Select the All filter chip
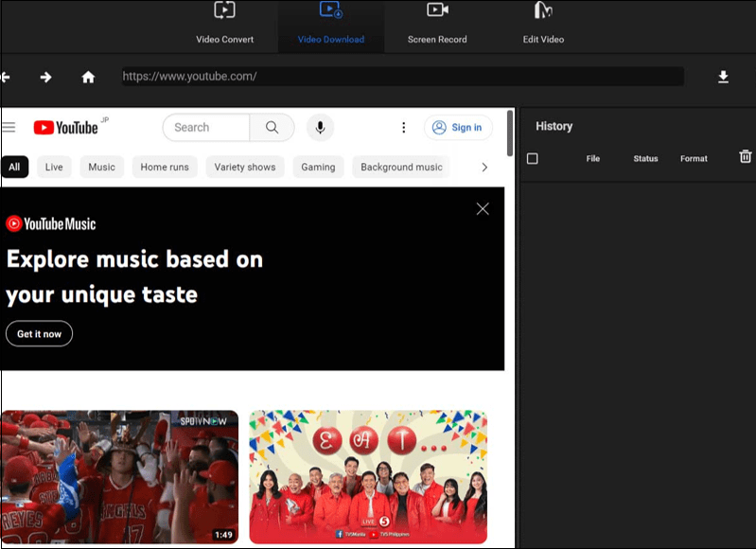 14,167
